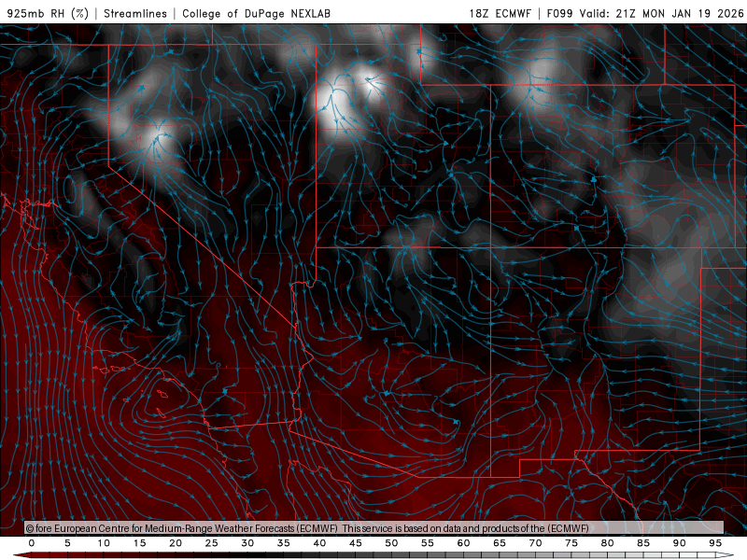Click the 5 label on the RH color scale
This screenshot has height=560, width=747.
coord(67,543)
